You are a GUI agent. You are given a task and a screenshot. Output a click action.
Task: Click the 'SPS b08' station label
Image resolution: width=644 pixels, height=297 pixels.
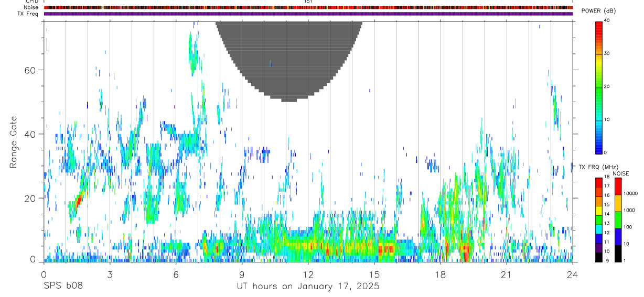(63, 287)
